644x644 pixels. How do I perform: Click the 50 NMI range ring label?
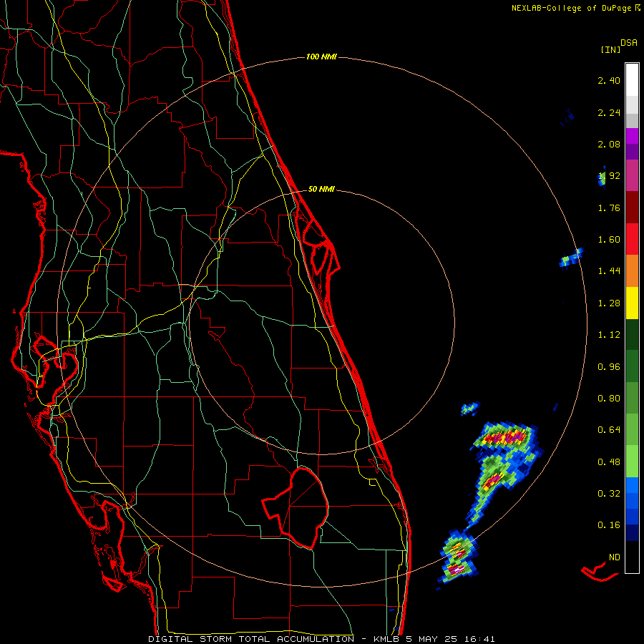coord(321,189)
